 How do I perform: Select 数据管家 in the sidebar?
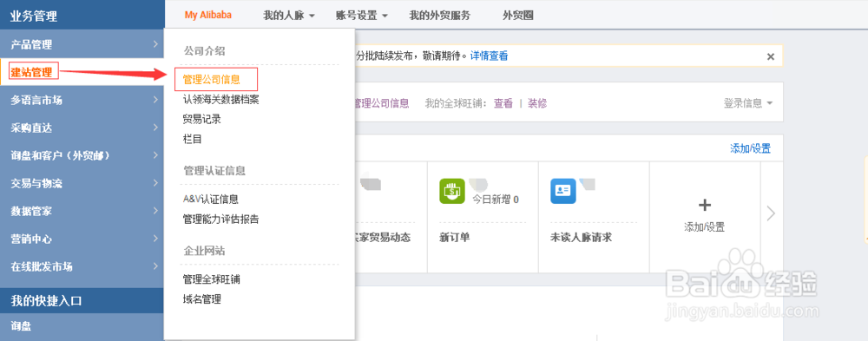tap(31, 211)
